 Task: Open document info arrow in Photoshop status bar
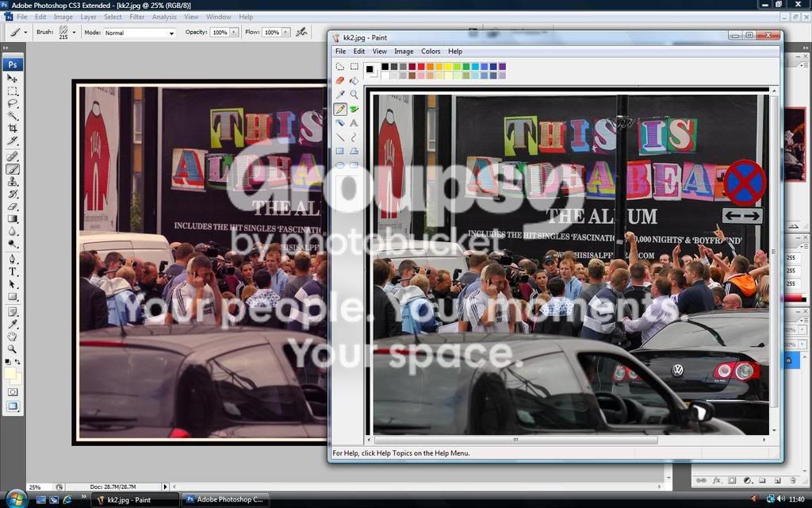[165, 487]
